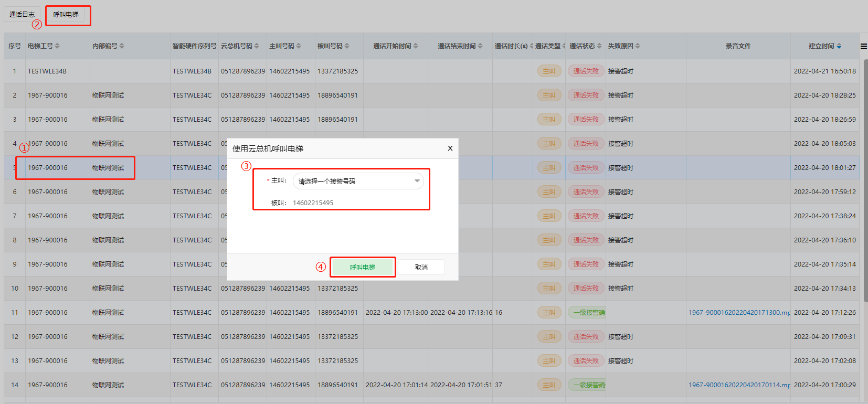Screen dimensions: 868x404
Task: Click called number 18896540191 in row 2
Action: [337, 95]
